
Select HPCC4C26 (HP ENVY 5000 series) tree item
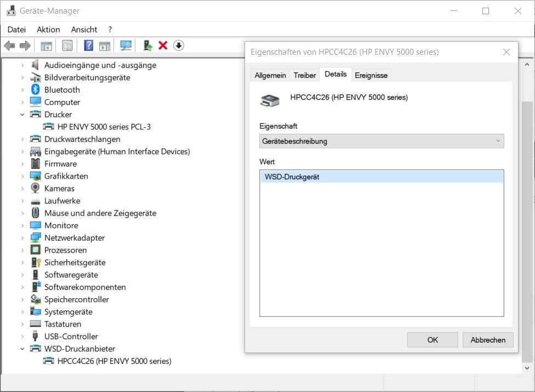pyautogui.click(x=115, y=361)
